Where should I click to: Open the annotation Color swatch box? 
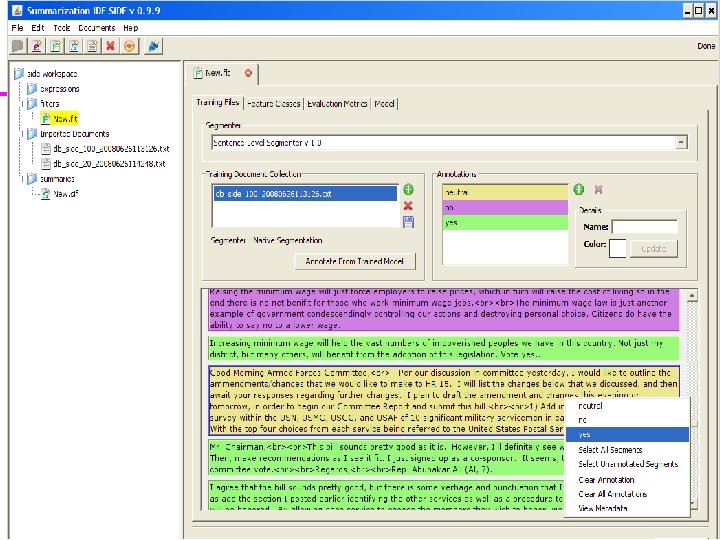618,248
